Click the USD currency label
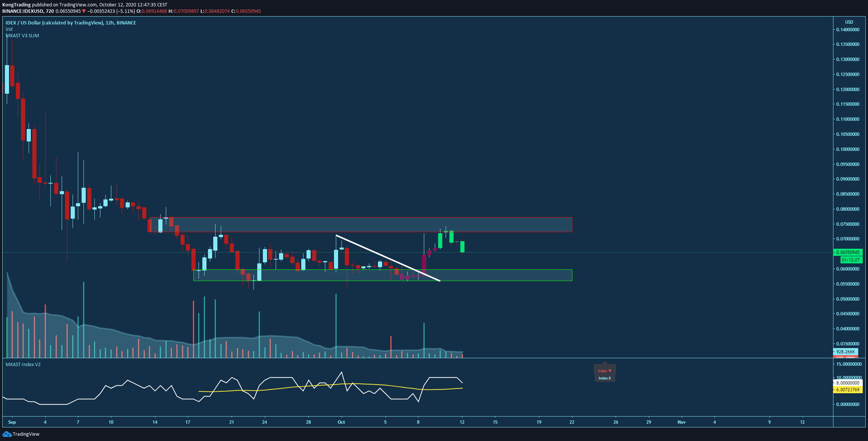This screenshot has width=868, height=441. coord(849,22)
